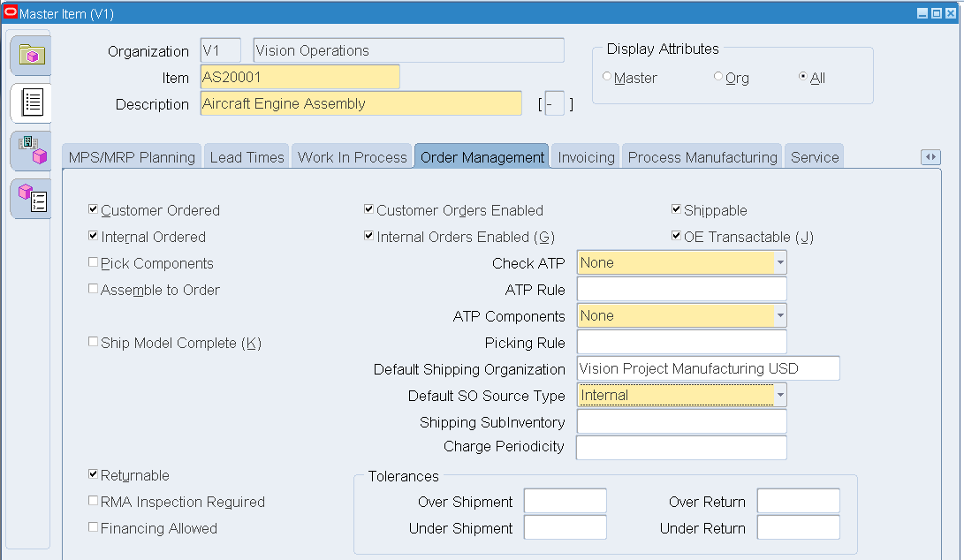Switch to the Lead Times tab
Image resolution: width=964 pixels, height=560 pixels.
coord(247,157)
